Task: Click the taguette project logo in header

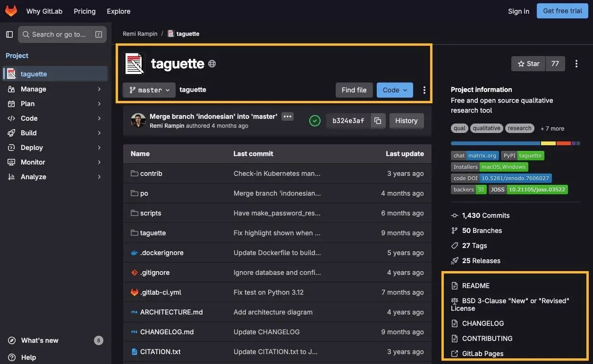Action: click(134, 64)
